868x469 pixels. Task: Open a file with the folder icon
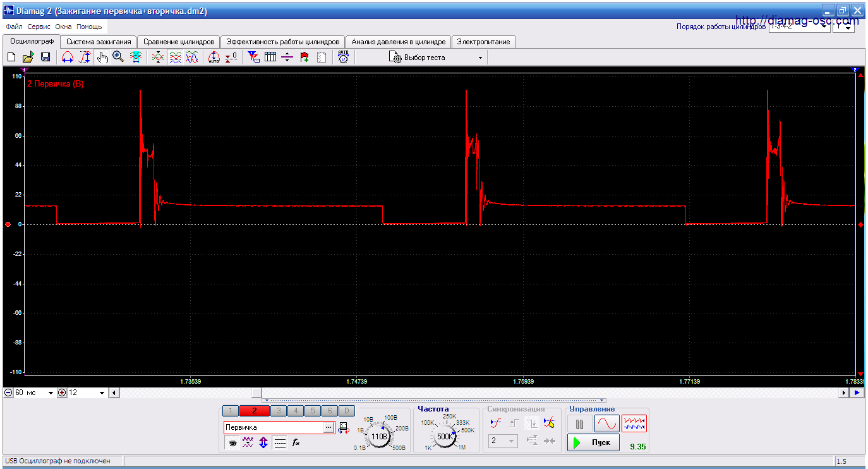coord(28,58)
